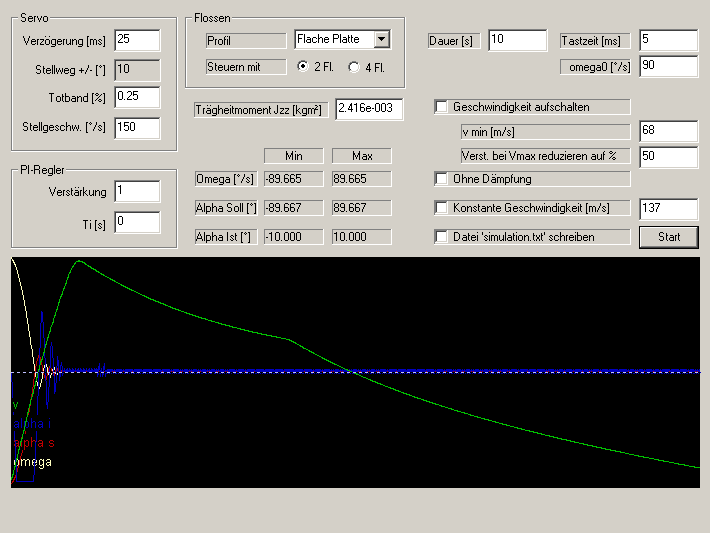This screenshot has height=533, width=710.
Task: Enable 'Geschwindigkeit aufschalten' checkbox
Action: pos(442,107)
